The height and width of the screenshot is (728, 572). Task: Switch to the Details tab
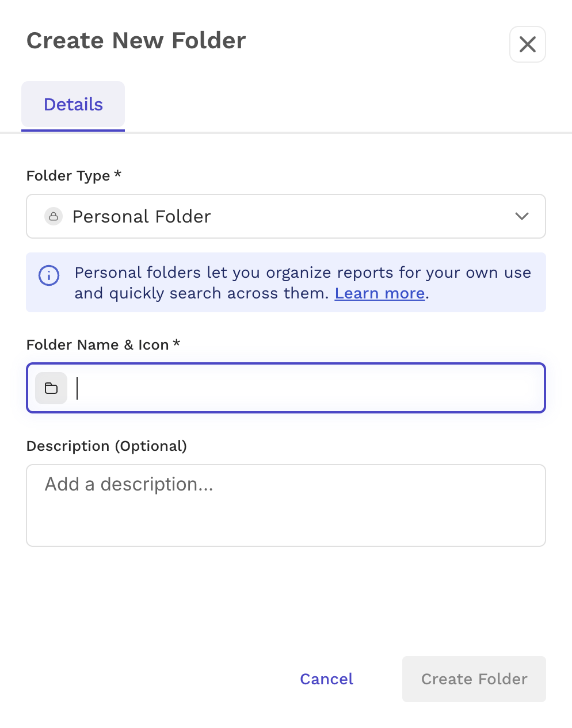[x=73, y=105]
